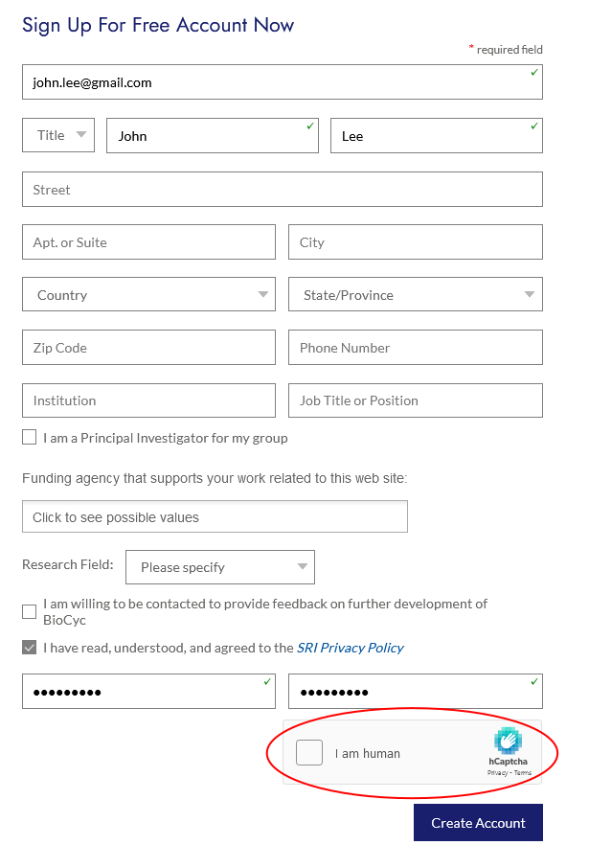Expand the Country dropdown

coord(148,295)
